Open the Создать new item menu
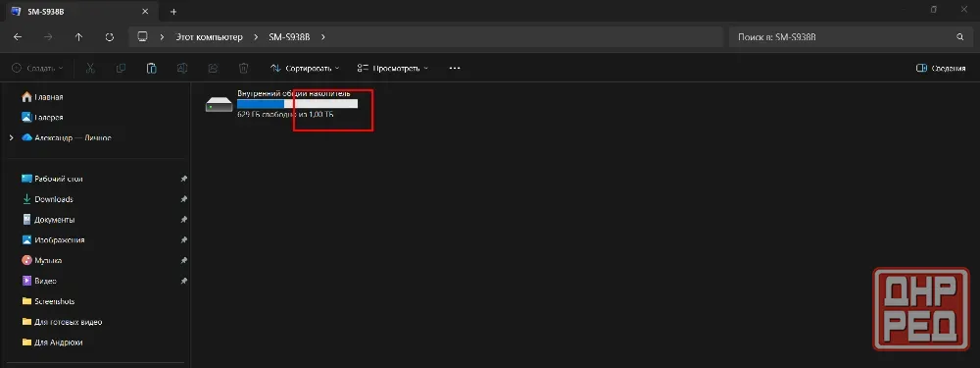The height and width of the screenshot is (368, 980). click(x=37, y=69)
